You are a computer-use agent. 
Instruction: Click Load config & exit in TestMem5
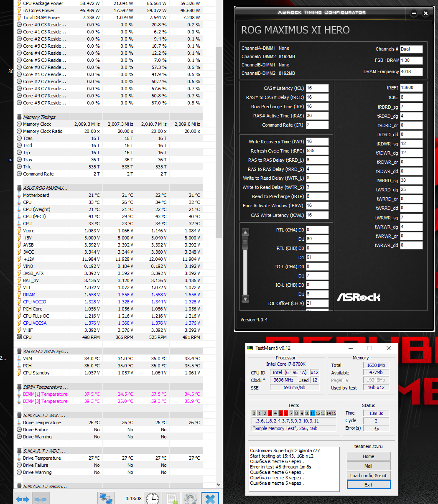(x=368, y=476)
